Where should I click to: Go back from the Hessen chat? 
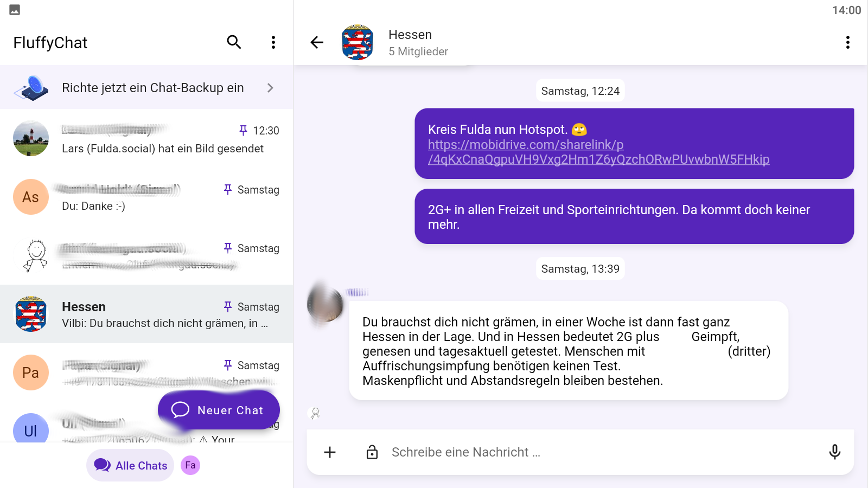[x=317, y=42]
